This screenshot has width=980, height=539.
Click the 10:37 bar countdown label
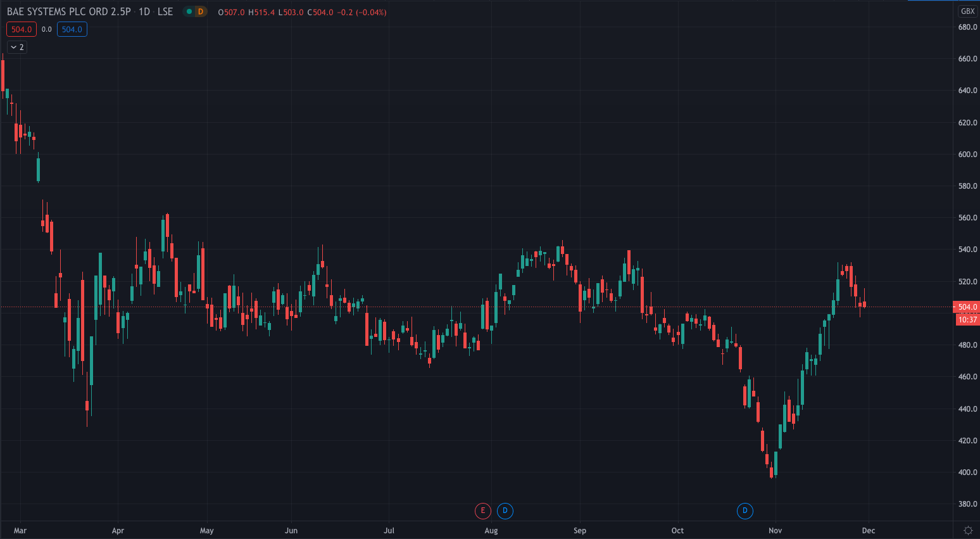(967, 320)
